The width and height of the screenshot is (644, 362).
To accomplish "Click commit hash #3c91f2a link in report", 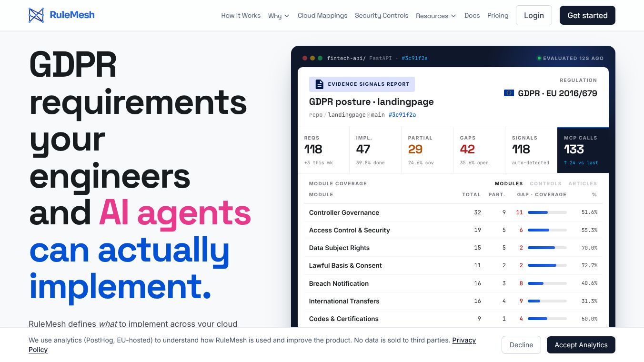I will point(402,115).
